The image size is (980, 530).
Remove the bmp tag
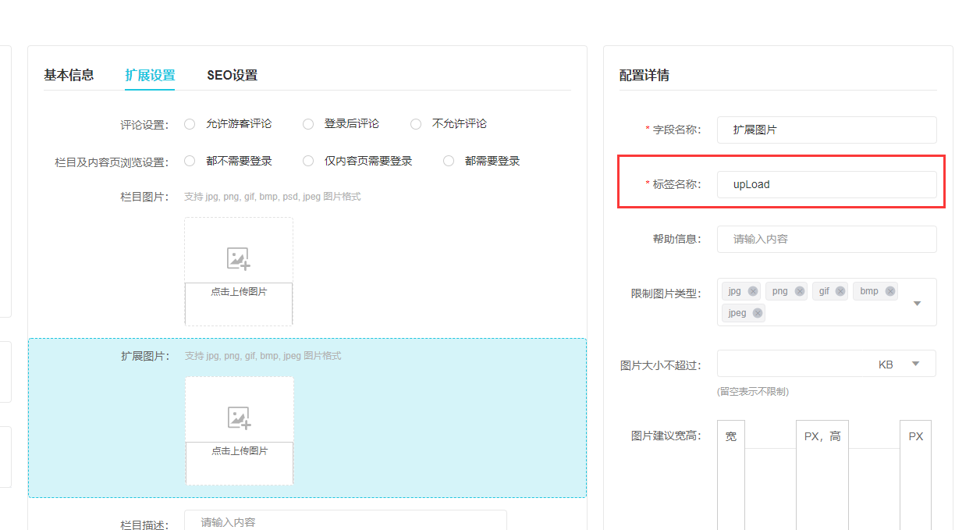click(x=890, y=291)
